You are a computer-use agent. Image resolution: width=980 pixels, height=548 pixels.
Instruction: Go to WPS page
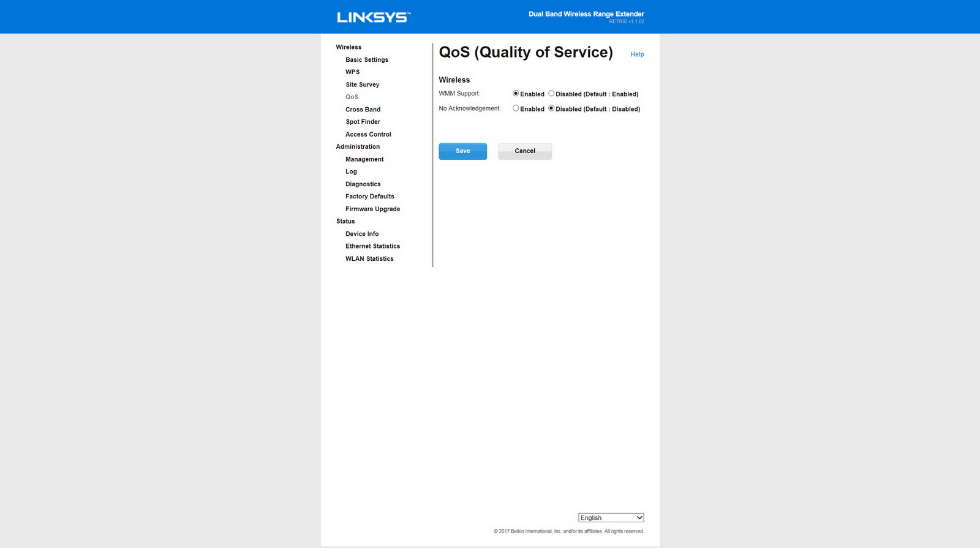point(353,72)
